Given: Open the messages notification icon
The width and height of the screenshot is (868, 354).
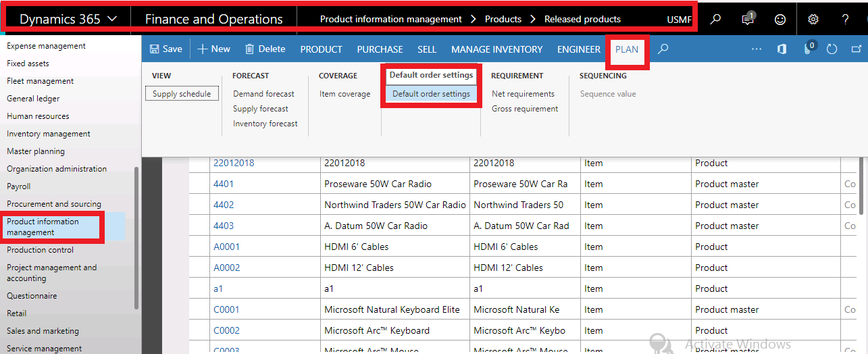Looking at the screenshot, I should pos(748,20).
